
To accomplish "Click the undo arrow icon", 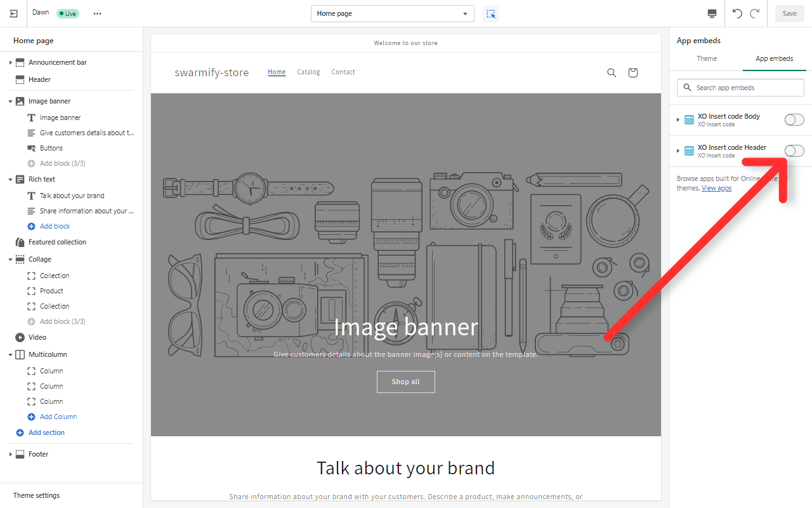I will (x=737, y=13).
